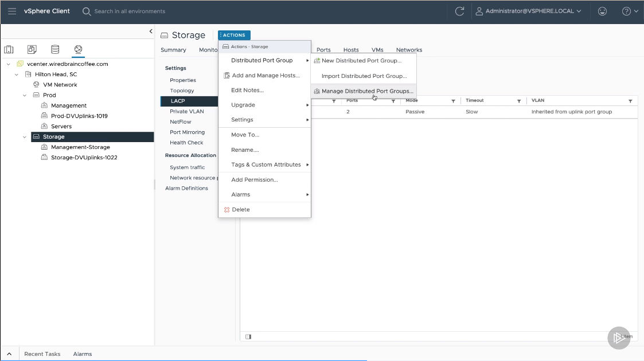644x361 pixels.
Task: Click the ACTIONS button next to Storage
Action: pyautogui.click(x=234, y=35)
